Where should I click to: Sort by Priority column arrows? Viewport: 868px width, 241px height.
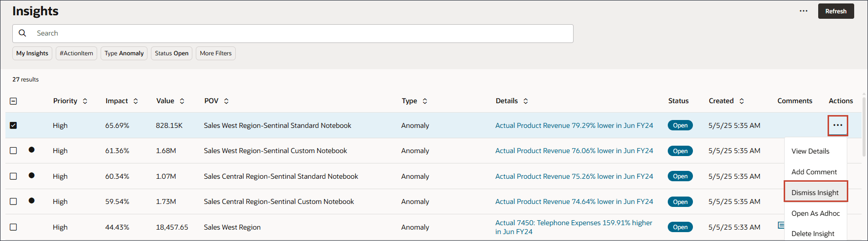tap(85, 101)
